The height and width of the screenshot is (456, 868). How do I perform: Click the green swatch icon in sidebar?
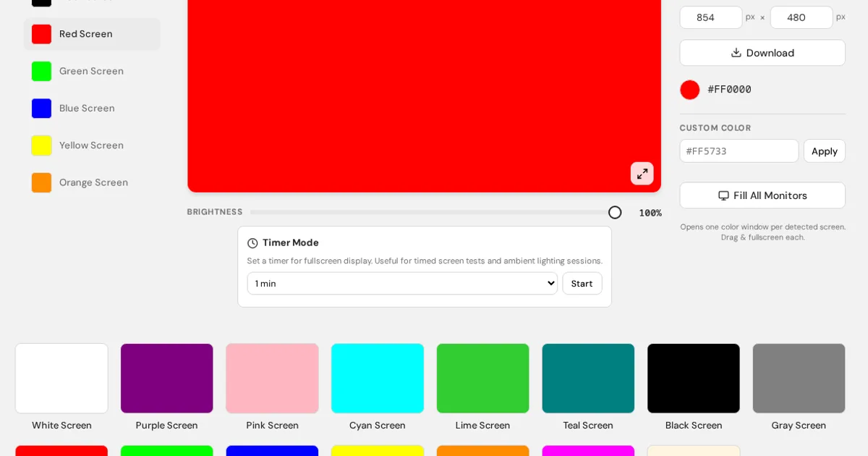coord(41,71)
